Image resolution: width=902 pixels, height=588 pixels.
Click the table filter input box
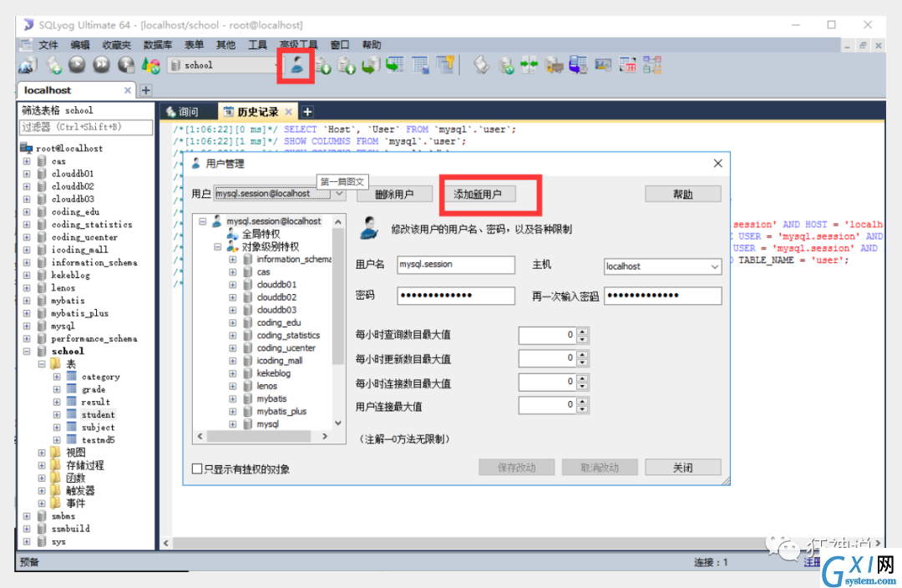tap(86, 127)
